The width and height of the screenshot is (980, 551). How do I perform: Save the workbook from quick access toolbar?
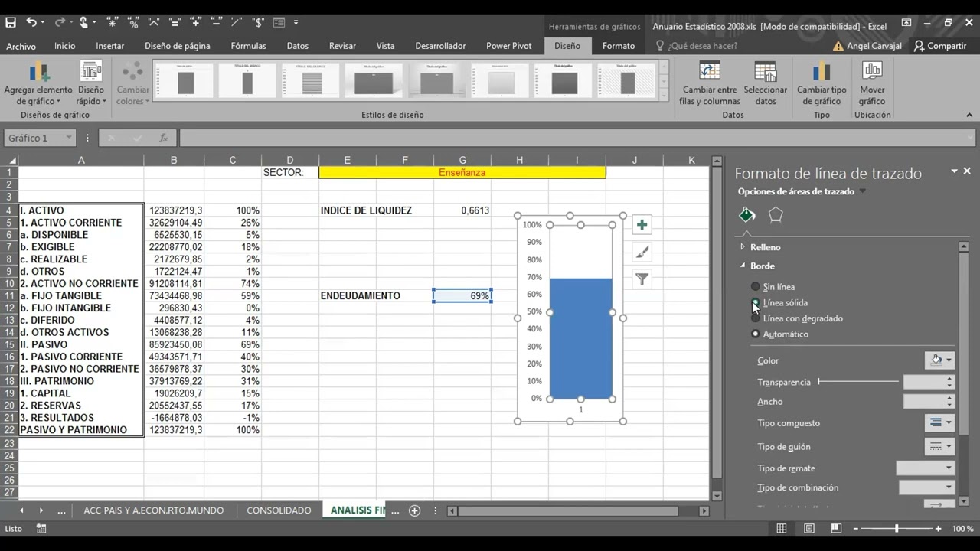(11, 23)
